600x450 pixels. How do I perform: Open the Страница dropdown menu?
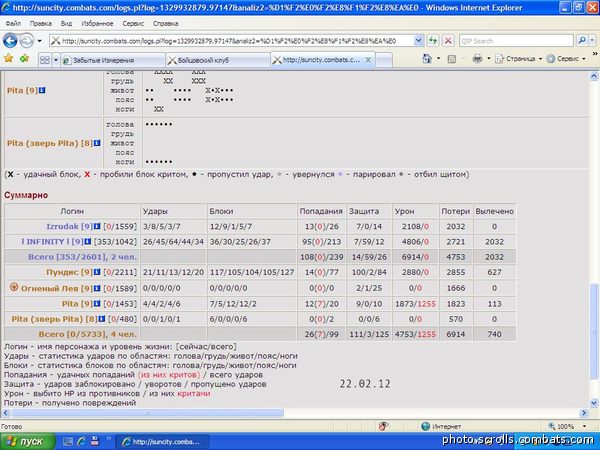(x=519, y=59)
